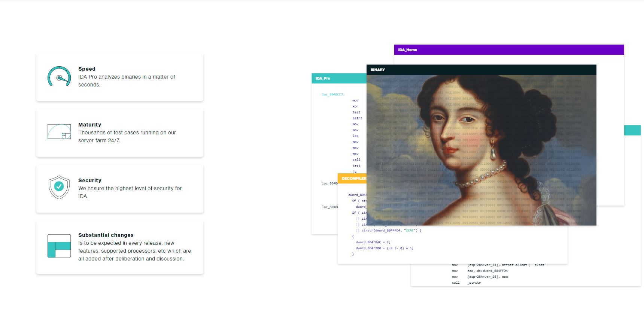Click 'eax, ds:dword_804FFD4' operand line

click(x=487, y=271)
